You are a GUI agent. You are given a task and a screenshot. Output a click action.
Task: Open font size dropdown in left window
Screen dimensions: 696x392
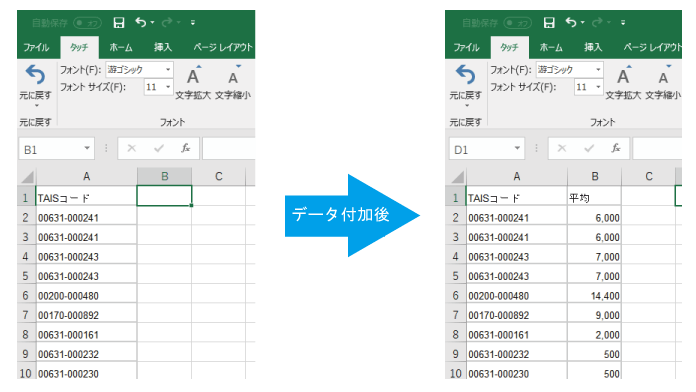pyautogui.click(x=168, y=87)
